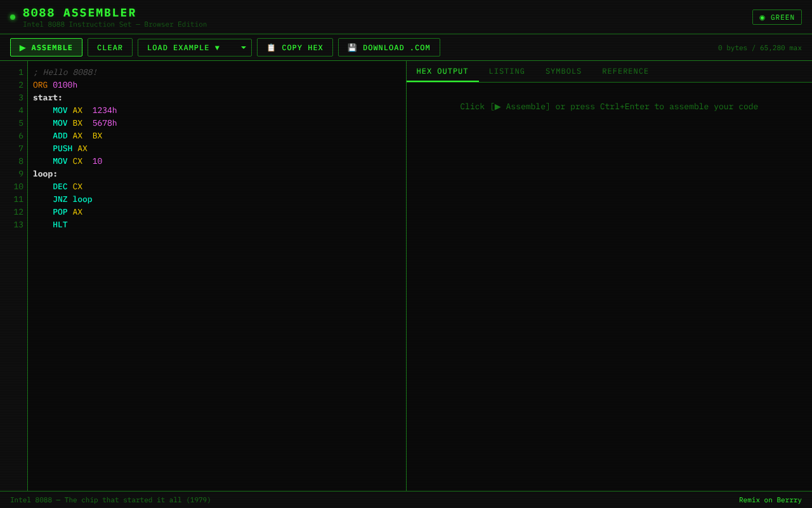Click the 'ADD AX BX' line

click(x=77, y=136)
